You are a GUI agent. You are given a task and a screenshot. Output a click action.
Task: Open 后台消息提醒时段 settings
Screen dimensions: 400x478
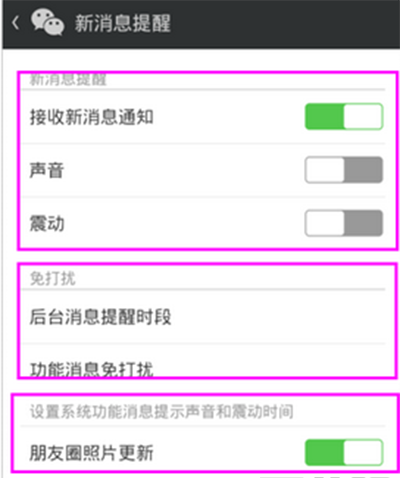coord(203,317)
